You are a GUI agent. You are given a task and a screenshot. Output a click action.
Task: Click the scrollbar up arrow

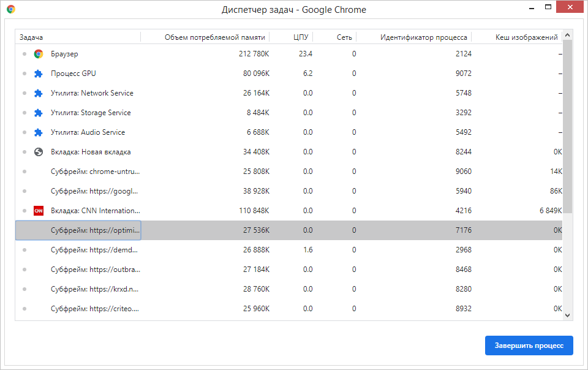point(567,35)
